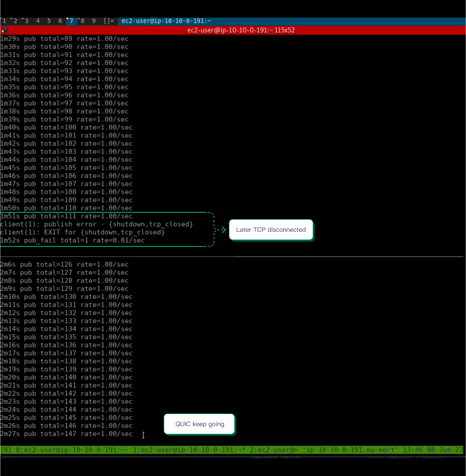Viewport: 466px width, 476px height.
Task: Click the window title in the top bar
Action: [x=166, y=21]
